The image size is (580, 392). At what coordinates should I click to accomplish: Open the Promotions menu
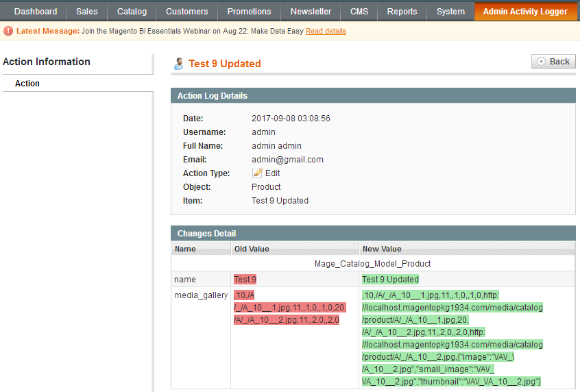[x=249, y=12]
